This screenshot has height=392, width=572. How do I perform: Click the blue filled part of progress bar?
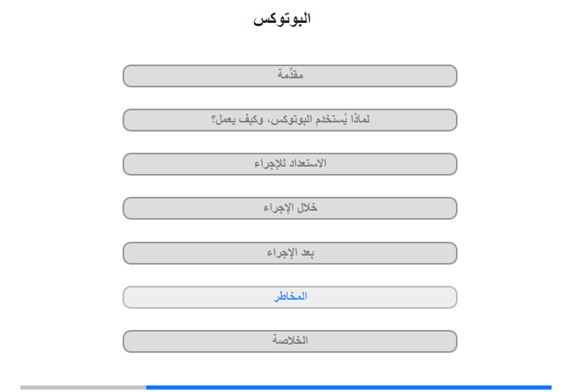(349, 387)
